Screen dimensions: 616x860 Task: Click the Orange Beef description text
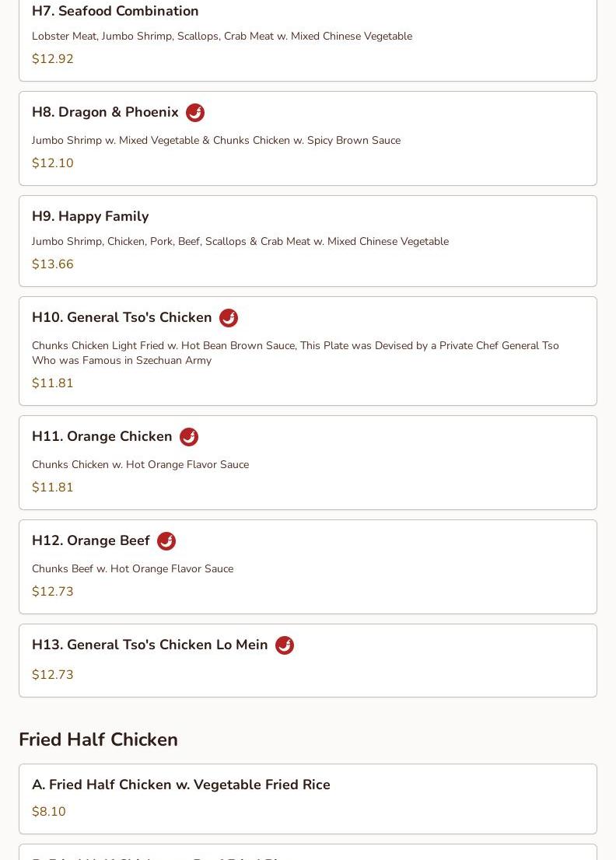pos(133,568)
